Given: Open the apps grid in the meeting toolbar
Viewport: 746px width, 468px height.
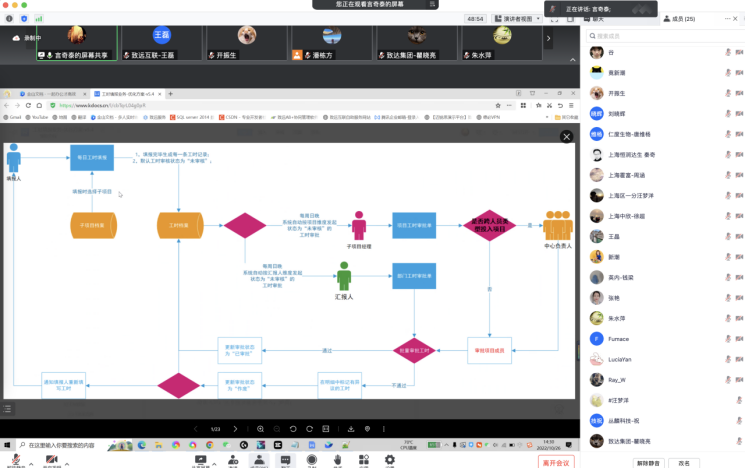Looking at the screenshot, I should click(x=364, y=460).
